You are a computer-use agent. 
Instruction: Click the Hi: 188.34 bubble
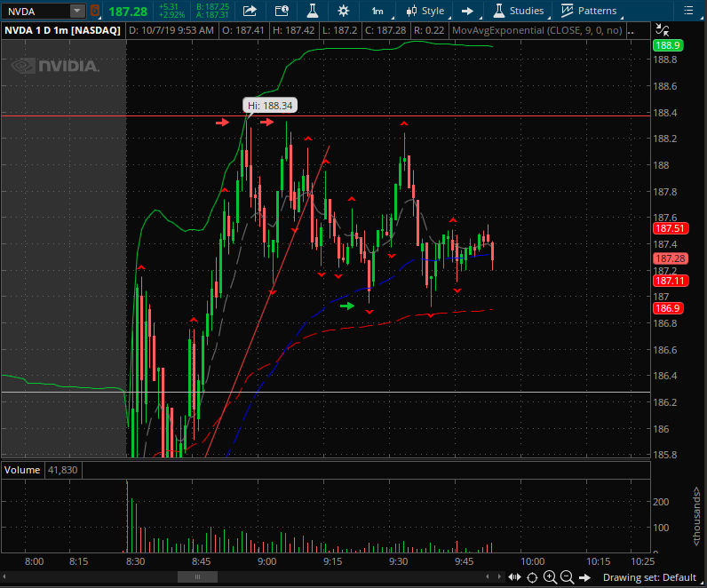(270, 106)
